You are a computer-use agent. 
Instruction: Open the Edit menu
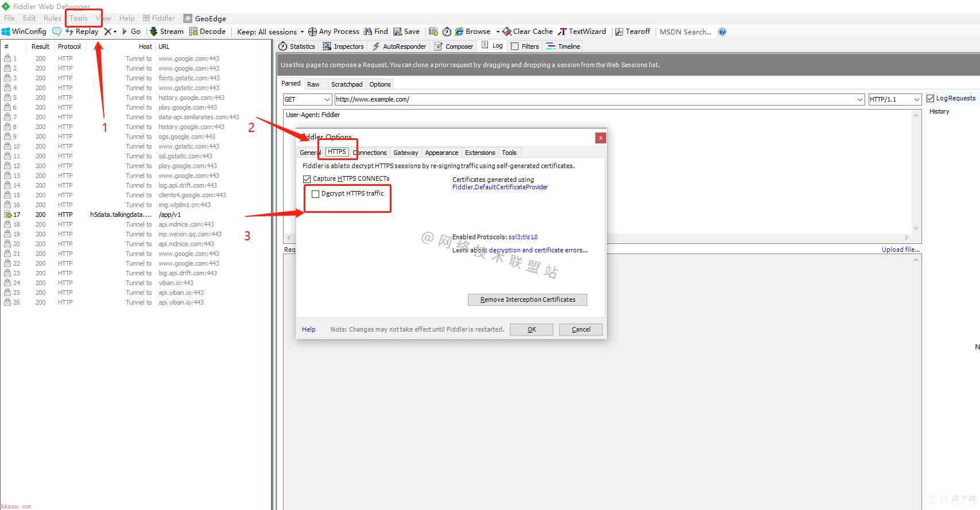tap(29, 18)
